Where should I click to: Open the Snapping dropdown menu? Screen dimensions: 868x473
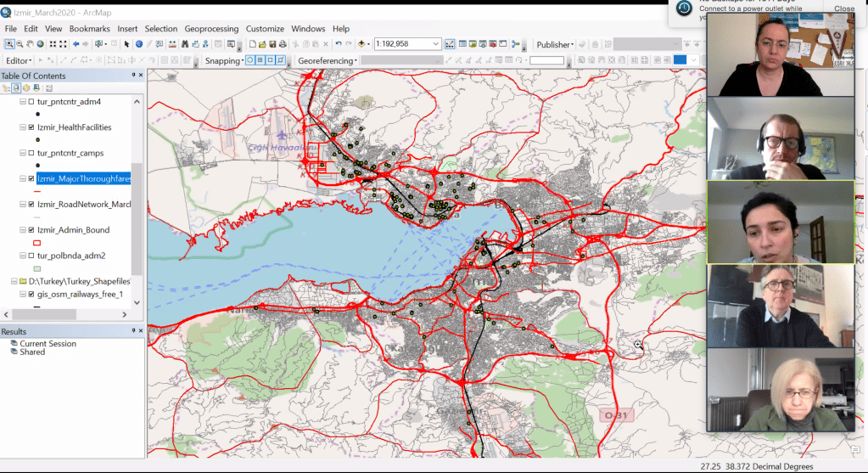coord(224,60)
